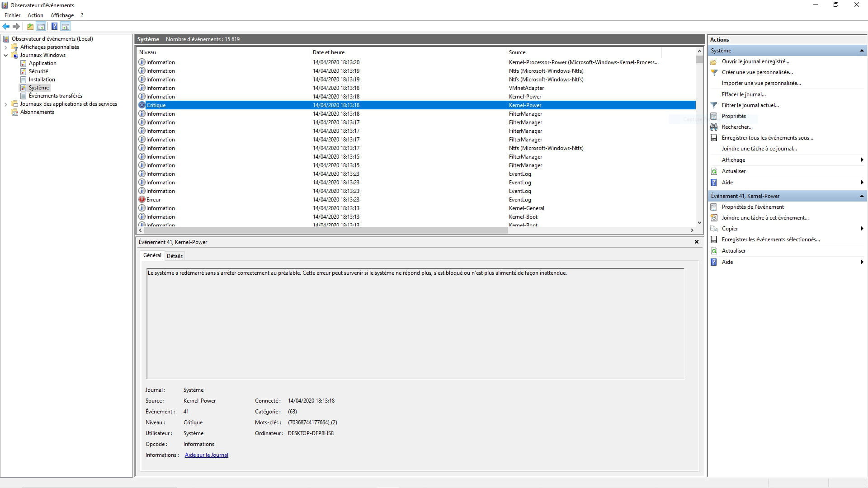Expand Journaux des applications et des services
Viewport: 868px width, 488px height.
5,104
